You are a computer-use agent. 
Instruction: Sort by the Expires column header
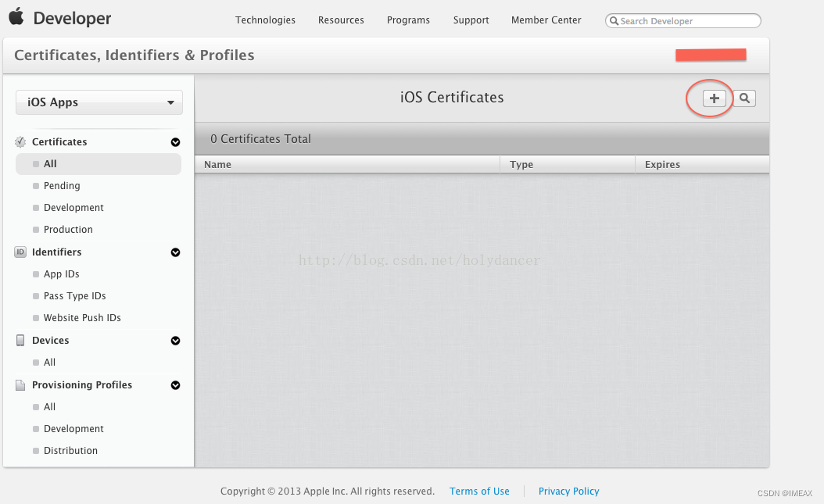(703, 164)
